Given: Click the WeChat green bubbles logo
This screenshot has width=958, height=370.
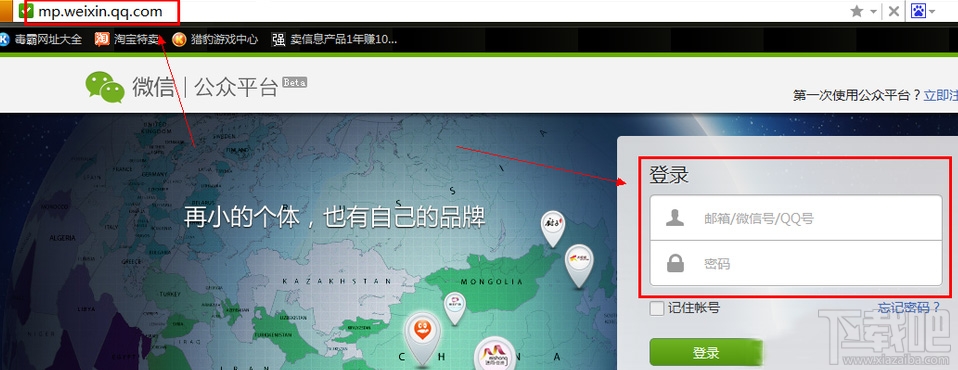Looking at the screenshot, I should [x=105, y=87].
